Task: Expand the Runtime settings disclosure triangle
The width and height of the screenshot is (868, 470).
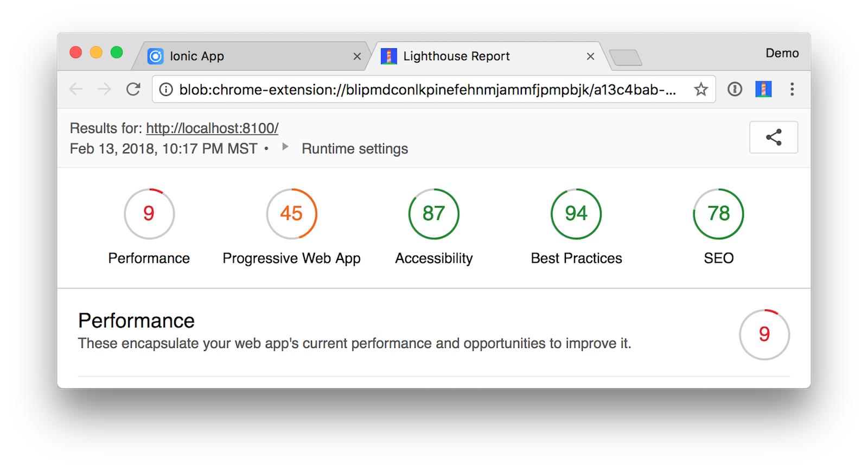Action: click(285, 147)
